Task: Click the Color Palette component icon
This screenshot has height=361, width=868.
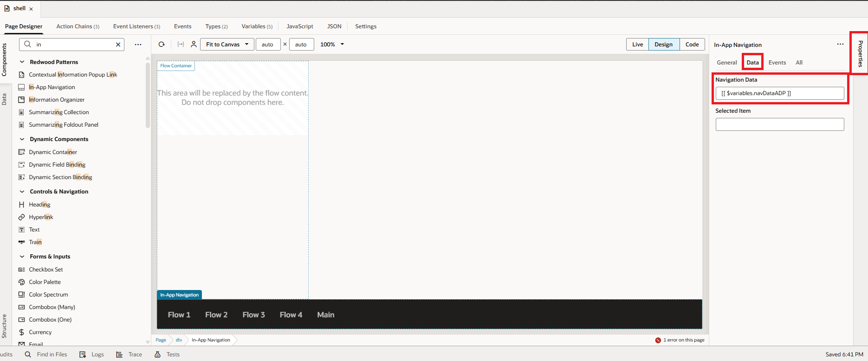Action: point(21,282)
